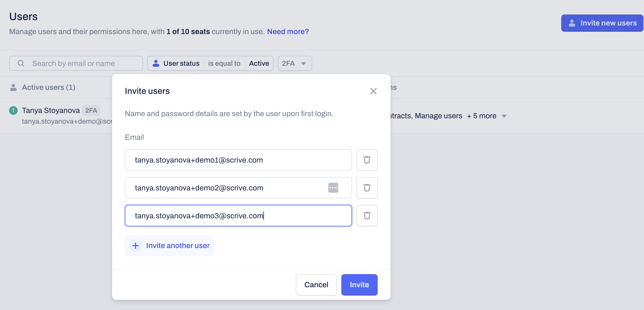This screenshot has height=310, width=644.
Task: Remove the demo3 email entry
Action: pyautogui.click(x=367, y=216)
